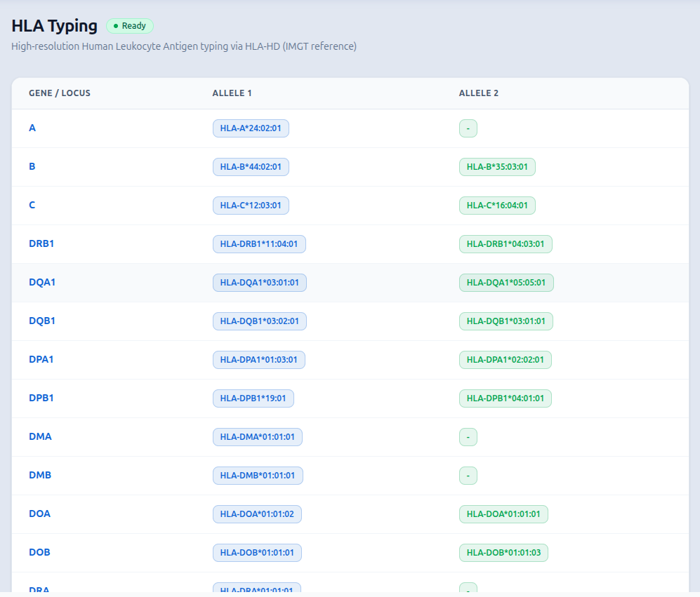
Task: Click the HLA-DOB*01:01:01 allele badge
Action: click(x=257, y=553)
